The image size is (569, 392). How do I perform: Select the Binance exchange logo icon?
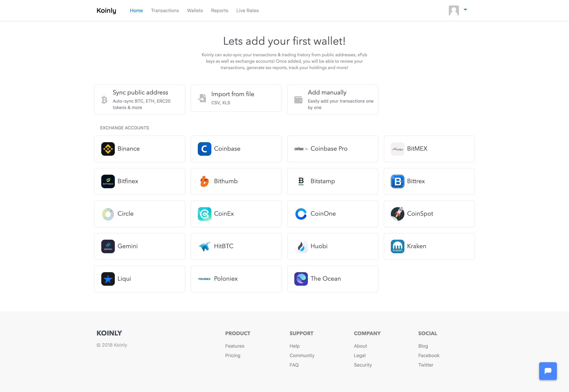click(x=108, y=149)
